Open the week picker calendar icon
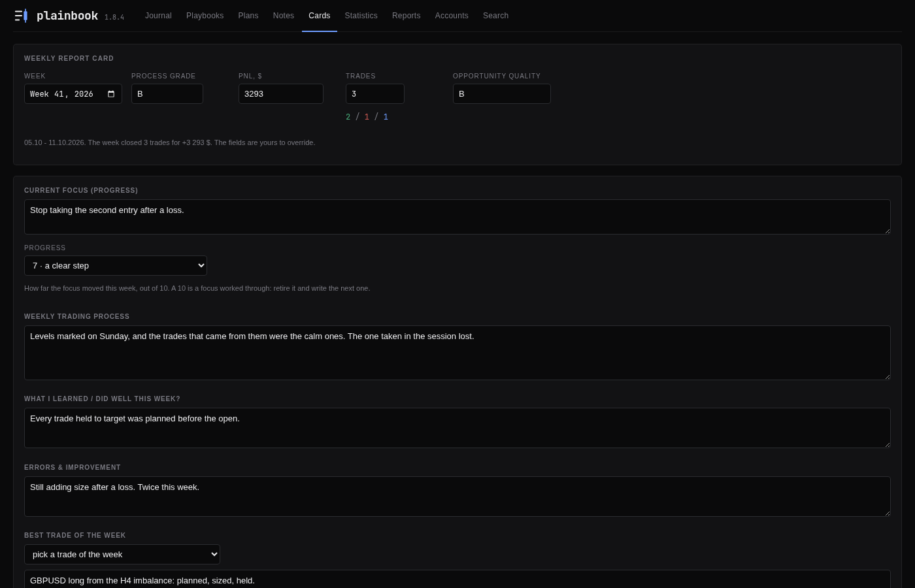915x588 pixels. pos(111,94)
